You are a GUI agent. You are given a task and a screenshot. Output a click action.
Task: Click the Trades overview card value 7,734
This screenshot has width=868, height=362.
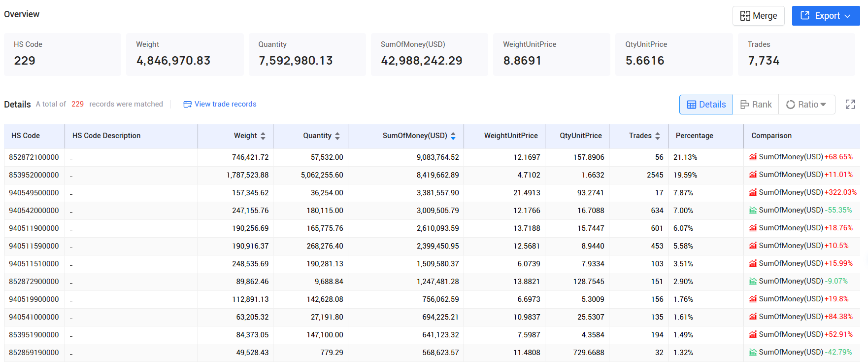[x=764, y=61]
